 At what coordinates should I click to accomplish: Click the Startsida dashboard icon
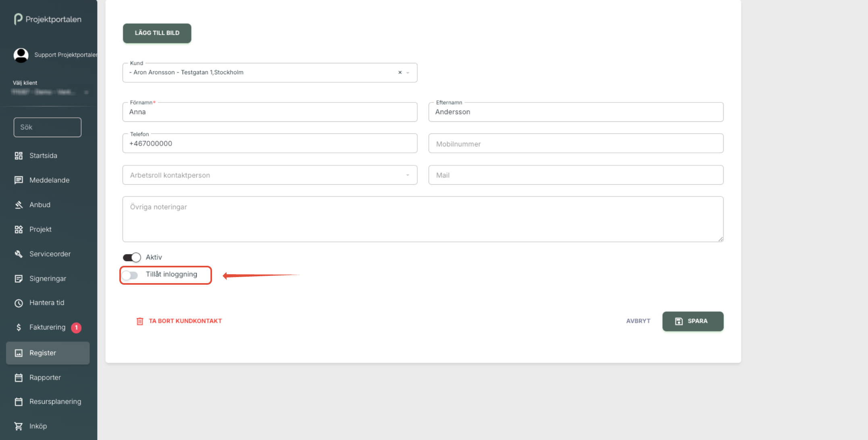(19, 156)
